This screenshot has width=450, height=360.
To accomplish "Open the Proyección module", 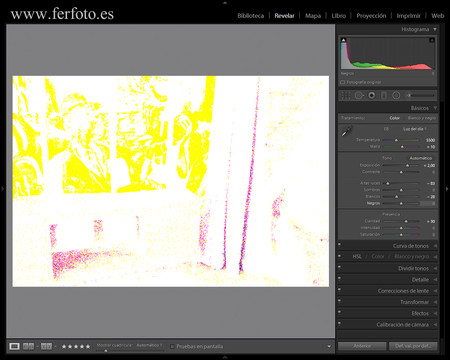I will tap(371, 16).
